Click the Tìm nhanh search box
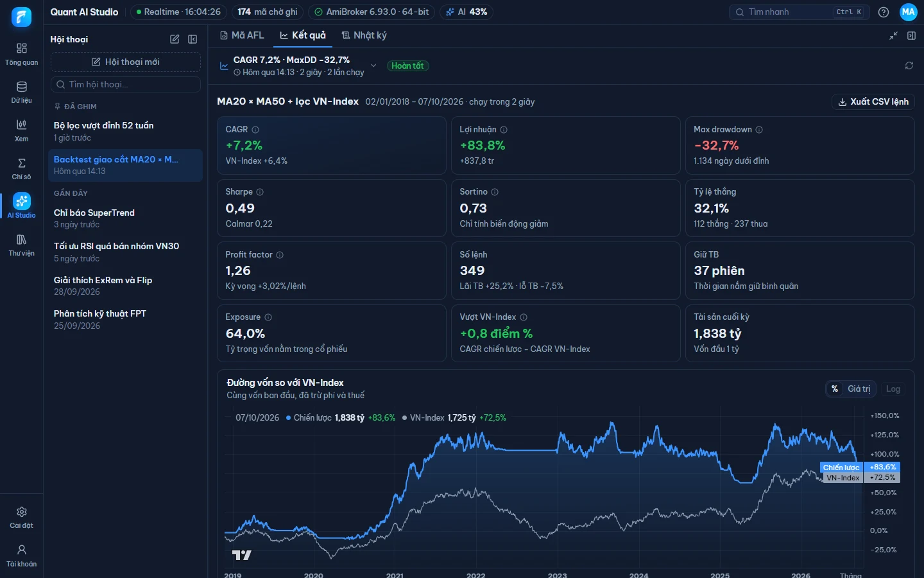This screenshot has height=578, width=924. pyautogui.click(x=800, y=12)
